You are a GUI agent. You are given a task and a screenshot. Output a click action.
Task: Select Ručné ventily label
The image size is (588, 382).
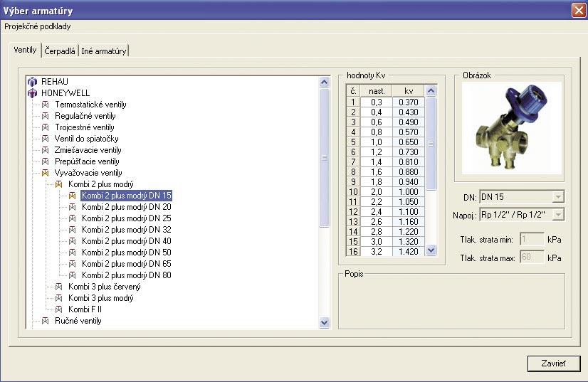point(78,321)
